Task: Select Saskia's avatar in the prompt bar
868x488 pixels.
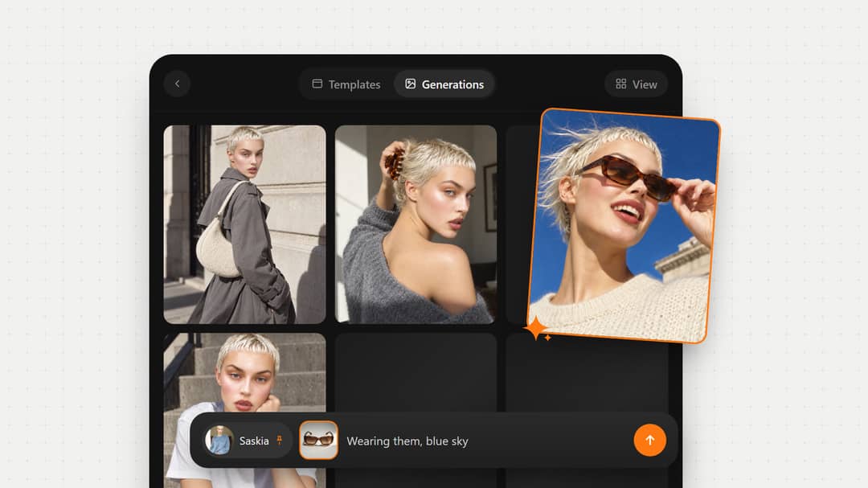Action: click(219, 441)
